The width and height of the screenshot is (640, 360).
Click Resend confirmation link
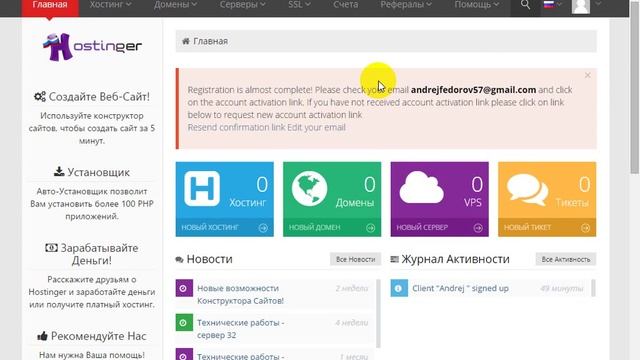point(236,127)
